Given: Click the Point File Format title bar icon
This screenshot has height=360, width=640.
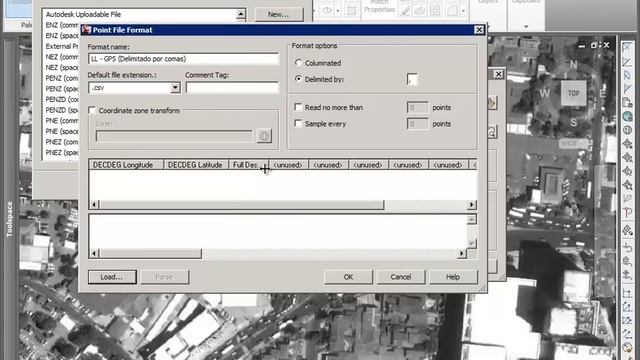Looking at the screenshot, I should pos(86,30).
